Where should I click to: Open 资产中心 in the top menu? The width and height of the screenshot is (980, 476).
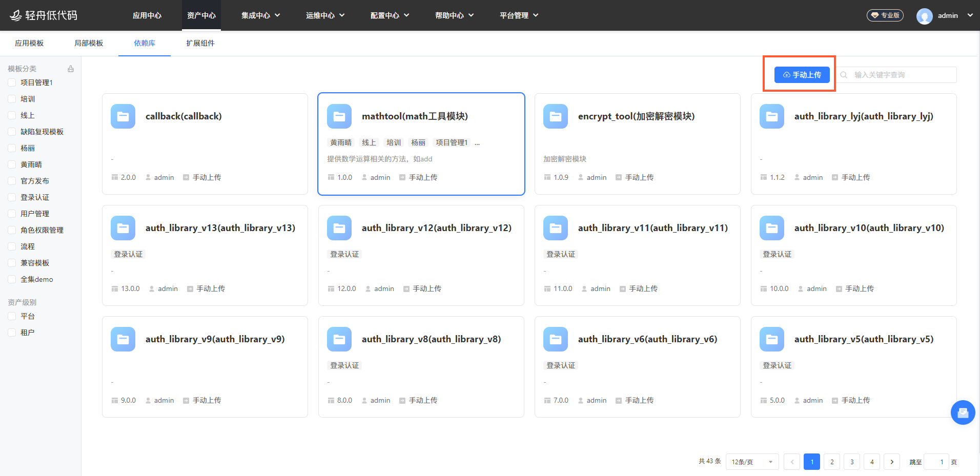click(201, 15)
